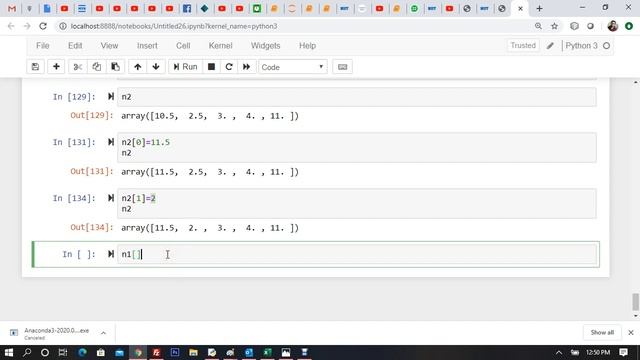Click the n2[0]=11.5 code cell

pos(357,147)
